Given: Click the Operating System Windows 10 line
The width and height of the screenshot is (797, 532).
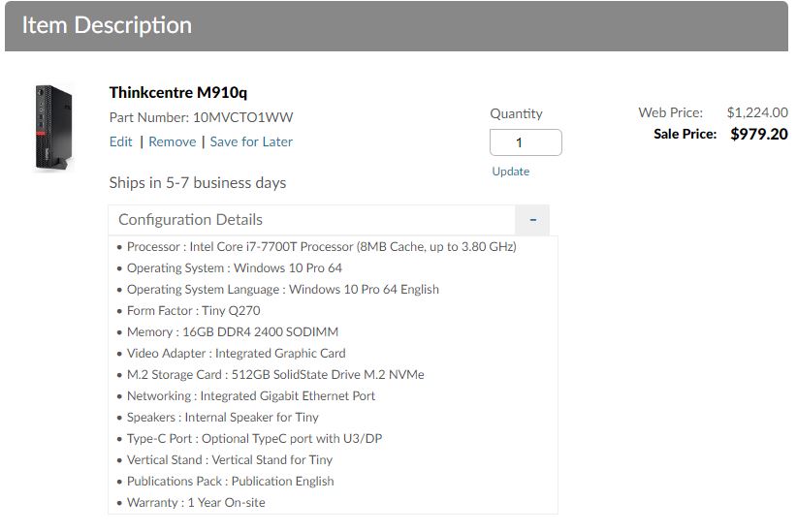Looking at the screenshot, I should point(235,268).
